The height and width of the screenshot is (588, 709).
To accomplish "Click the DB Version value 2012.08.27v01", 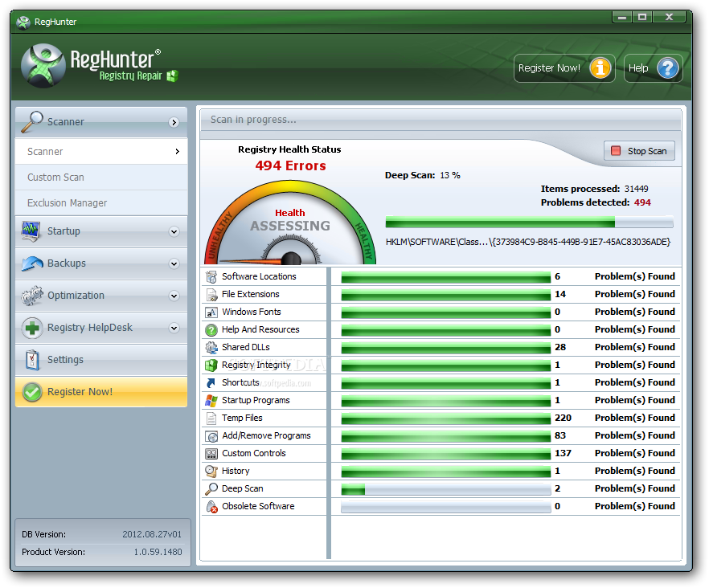I will pyautogui.click(x=152, y=535).
